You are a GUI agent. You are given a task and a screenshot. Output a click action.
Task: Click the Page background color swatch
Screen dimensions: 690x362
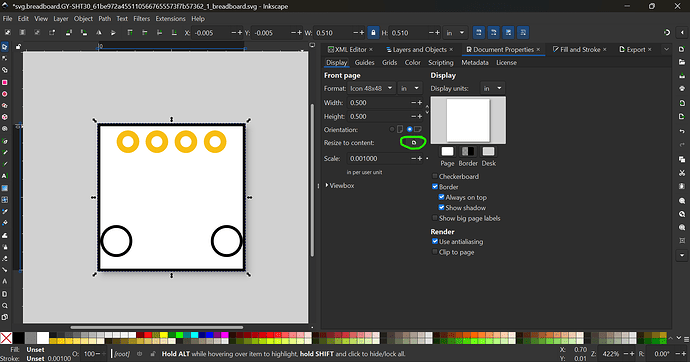[448, 151]
